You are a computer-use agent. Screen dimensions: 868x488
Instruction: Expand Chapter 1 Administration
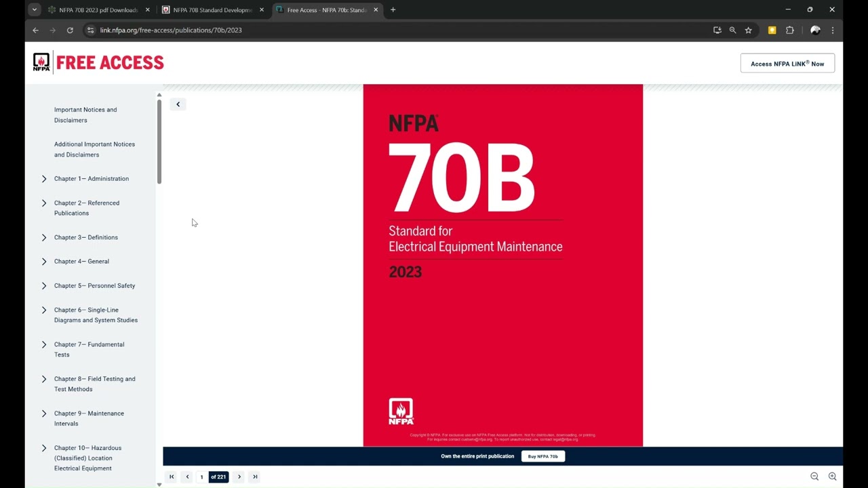click(x=44, y=179)
